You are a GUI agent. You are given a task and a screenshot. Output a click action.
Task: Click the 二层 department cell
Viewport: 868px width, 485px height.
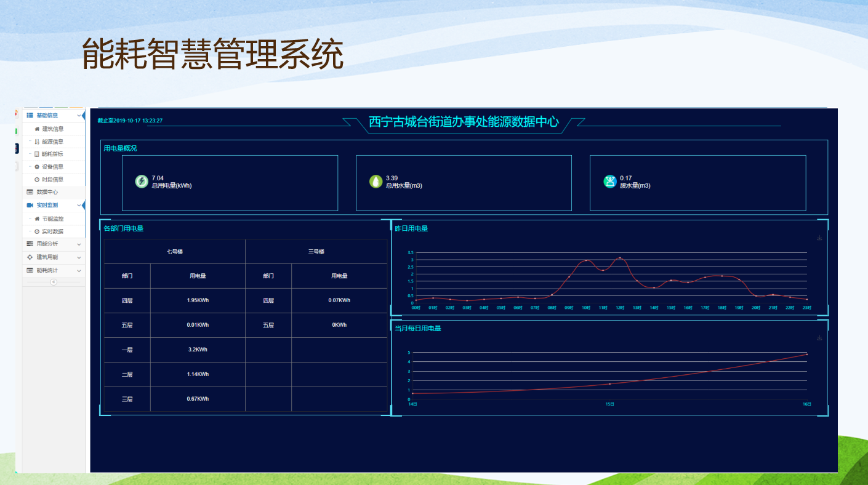pyautogui.click(x=127, y=374)
